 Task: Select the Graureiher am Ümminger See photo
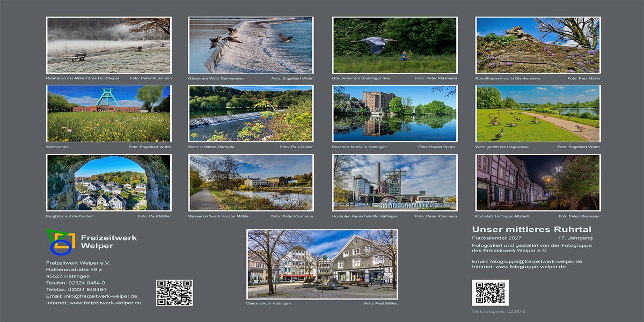tap(395, 45)
